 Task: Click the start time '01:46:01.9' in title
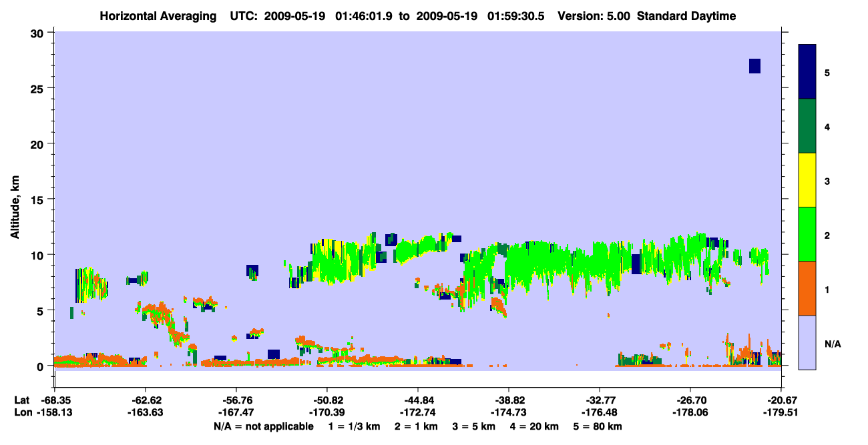[x=364, y=16]
